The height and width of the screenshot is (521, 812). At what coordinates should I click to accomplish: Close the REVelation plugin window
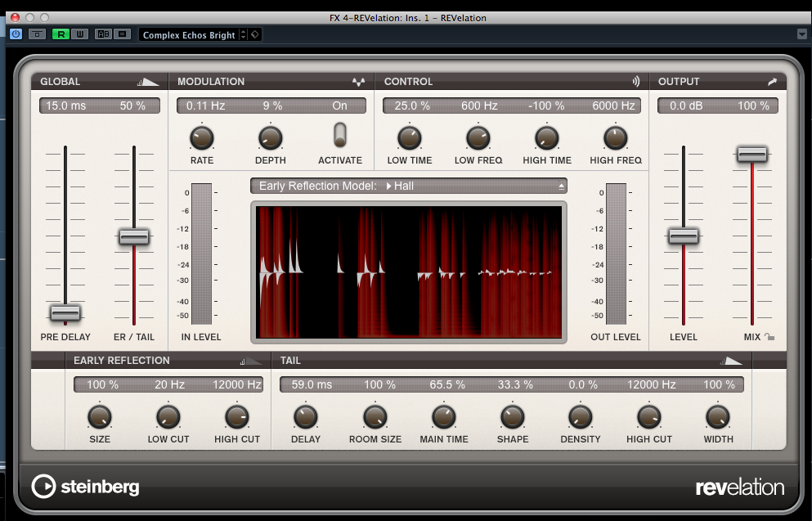[x=15, y=18]
